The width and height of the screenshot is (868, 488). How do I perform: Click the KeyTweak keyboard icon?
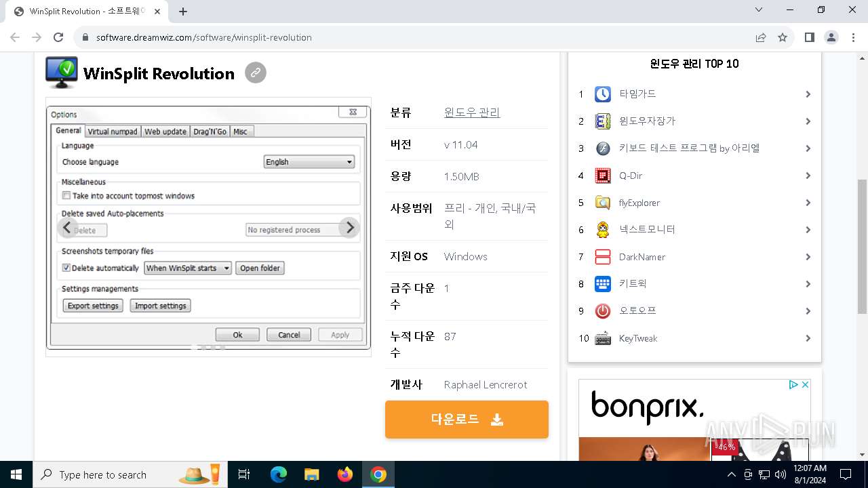point(603,338)
